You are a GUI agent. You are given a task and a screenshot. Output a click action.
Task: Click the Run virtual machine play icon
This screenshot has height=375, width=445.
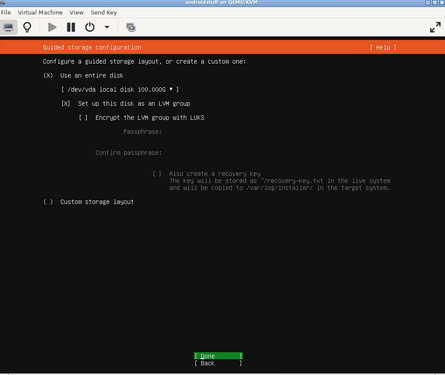coord(52,27)
